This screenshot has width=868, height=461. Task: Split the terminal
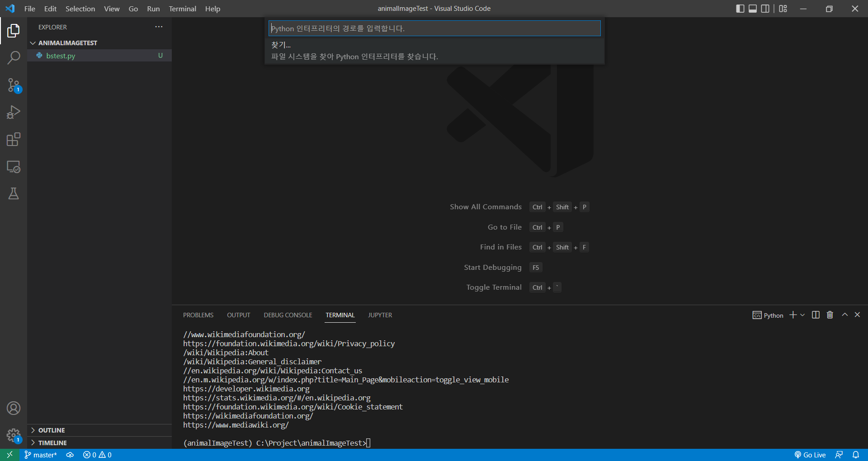pyautogui.click(x=815, y=315)
